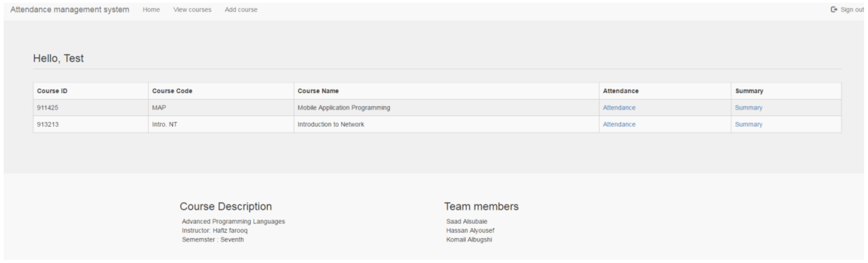Open Attendance for Introduction to Network
This screenshot has width=868, height=263.
(619, 124)
